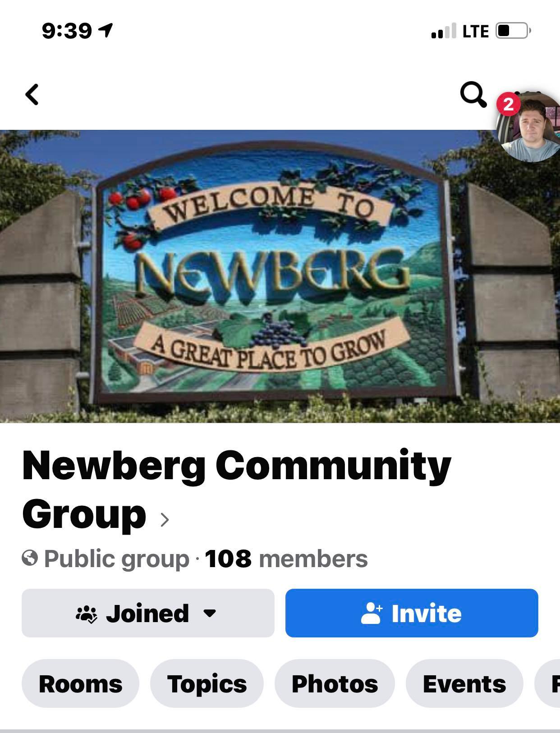Expand the Joined dropdown arrow

click(x=210, y=614)
